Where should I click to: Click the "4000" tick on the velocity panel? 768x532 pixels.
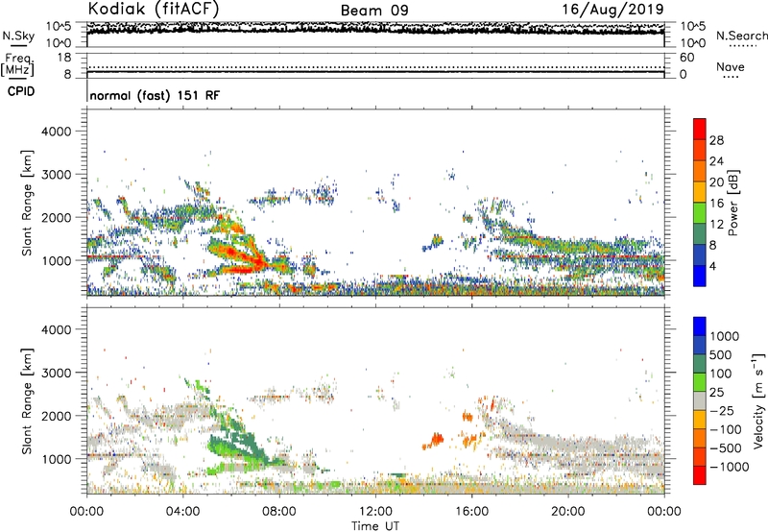click(x=56, y=329)
